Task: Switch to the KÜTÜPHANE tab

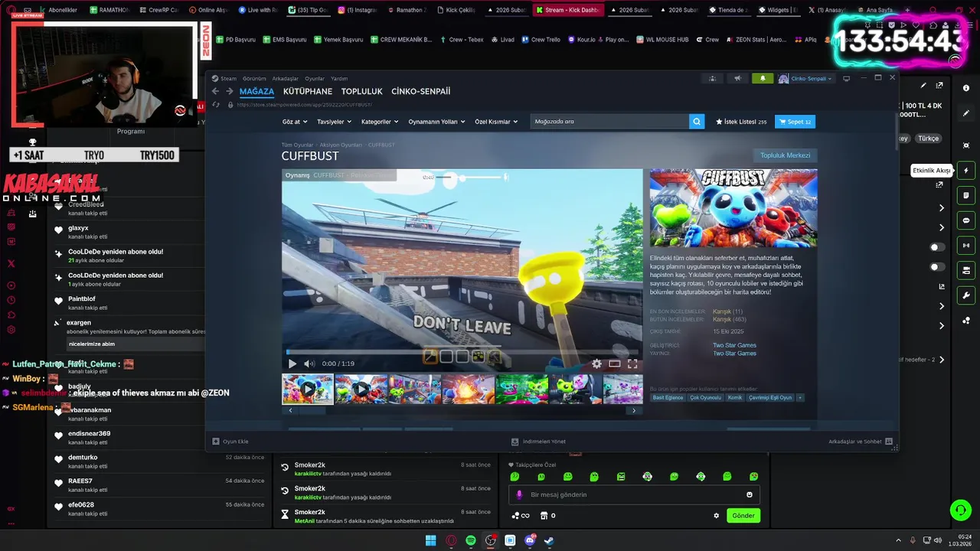Action: [x=308, y=91]
